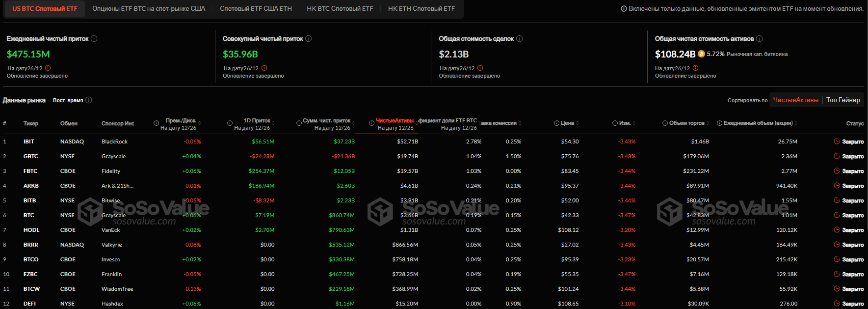Open the FBTC ticker link
The width and height of the screenshot is (868, 309).
pos(30,171)
